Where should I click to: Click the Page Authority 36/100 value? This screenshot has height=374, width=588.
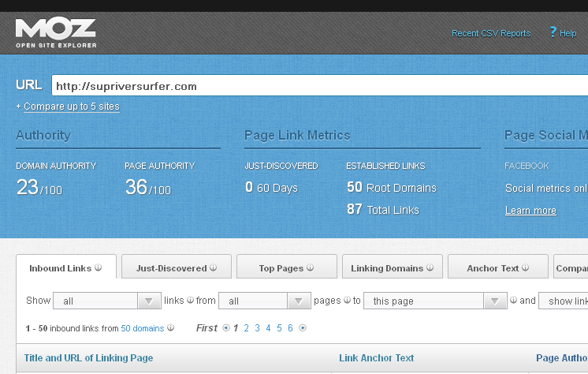[147, 187]
